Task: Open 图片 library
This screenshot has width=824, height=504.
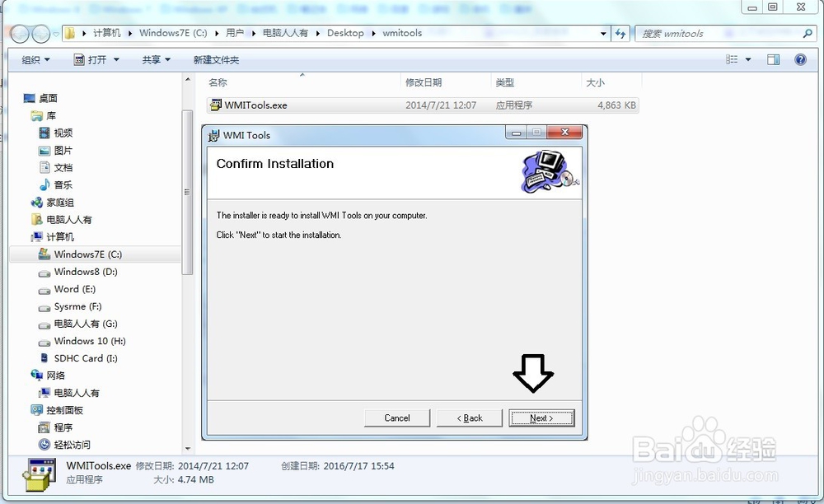Action: 63,150
